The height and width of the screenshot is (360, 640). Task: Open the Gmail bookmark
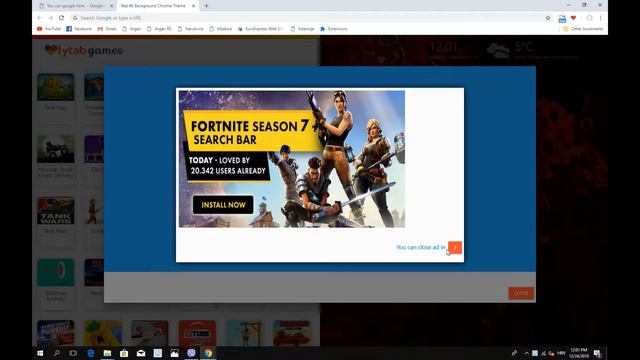pos(107,29)
